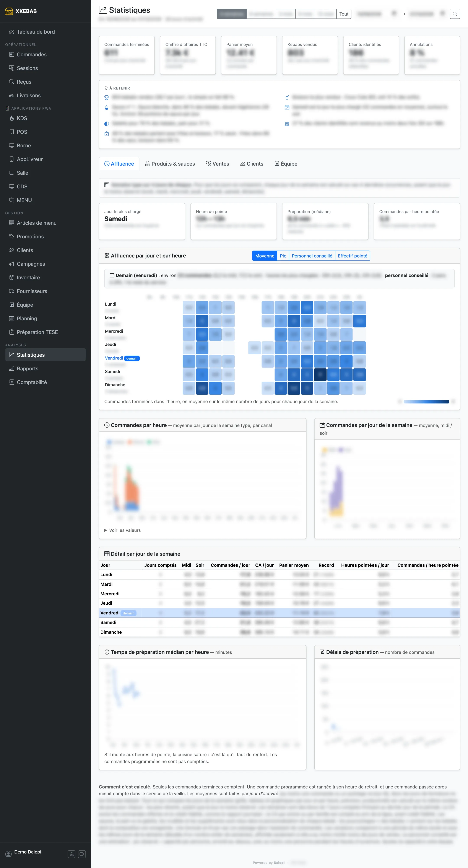
Task: Click the demain badge next to Vendredi in heatmap
Action: coord(132,358)
